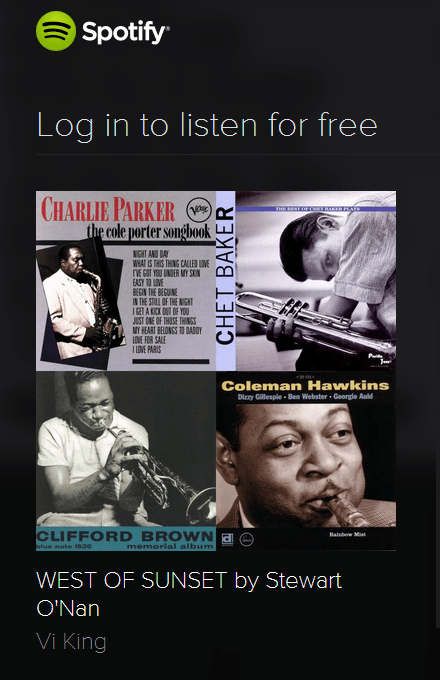Viewport: 440px width, 680px height.
Task: Click the 'Rainbow Mist' caption on Hawkins cover
Action: pos(347,534)
